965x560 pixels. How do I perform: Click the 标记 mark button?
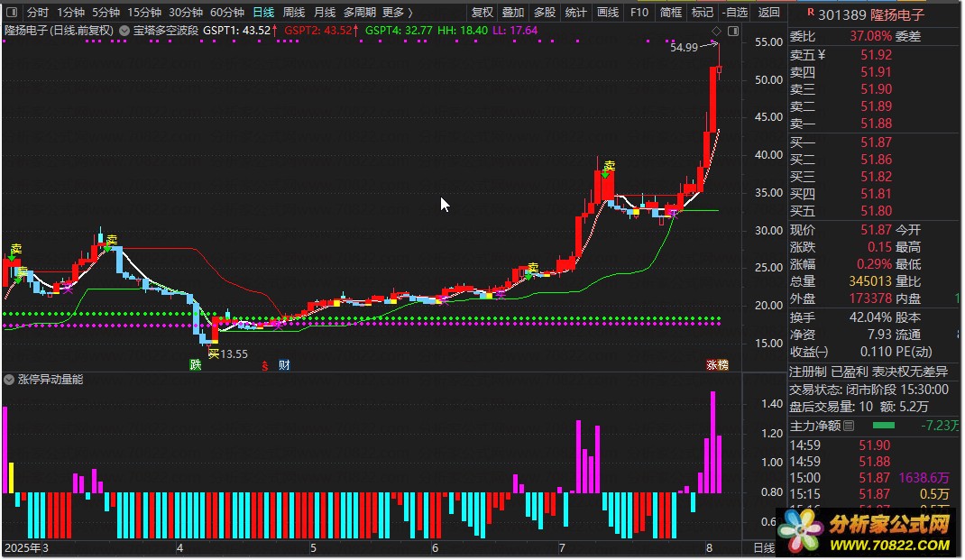[702, 13]
